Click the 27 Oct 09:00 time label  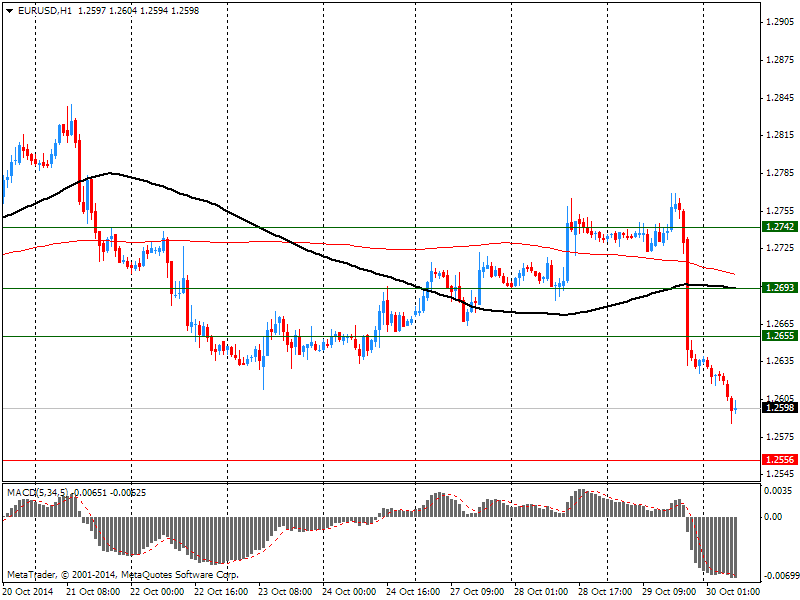477,592
